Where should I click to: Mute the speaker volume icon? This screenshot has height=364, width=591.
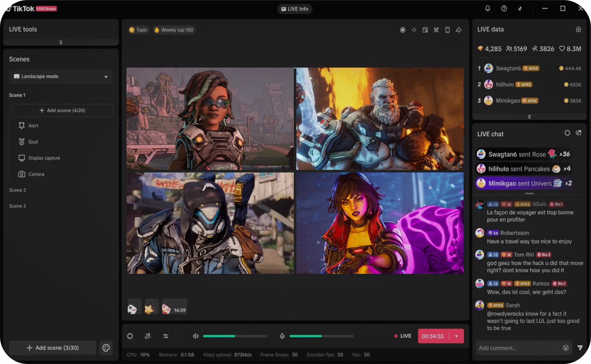[195, 336]
